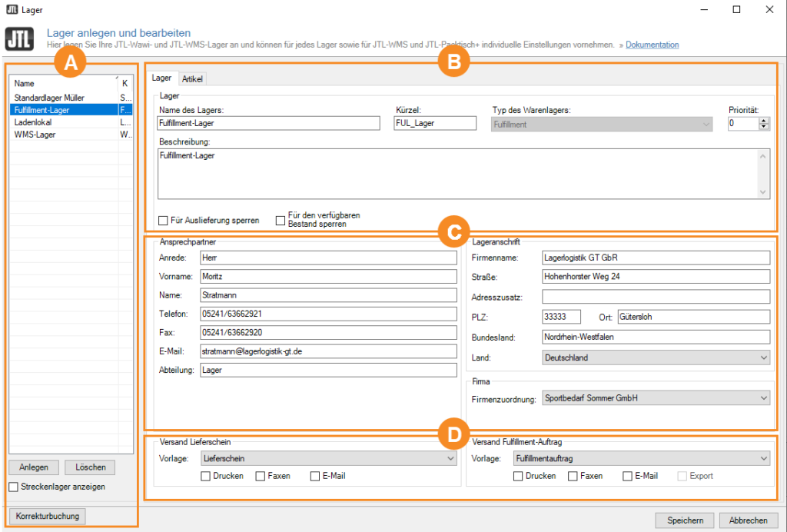
Task: Open the Dokumentation link
Action: coord(652,45)
